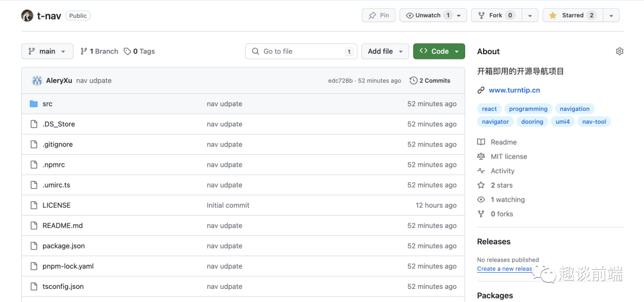Click the pulse icon next to Activity
Screen dimensions: 644x302
481,171
